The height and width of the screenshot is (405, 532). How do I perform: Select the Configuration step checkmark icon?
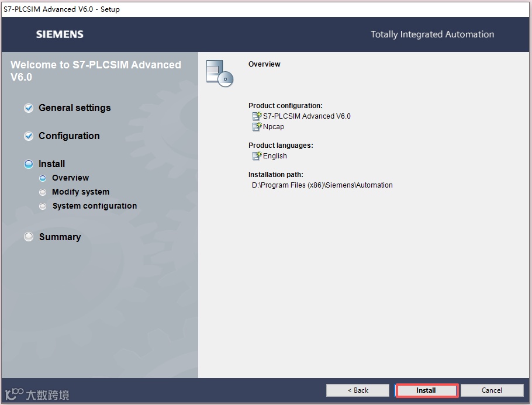(x=29, y=136)
